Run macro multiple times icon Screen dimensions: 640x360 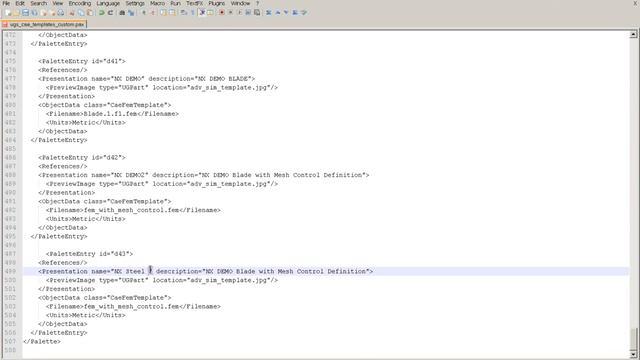point(248,13)
